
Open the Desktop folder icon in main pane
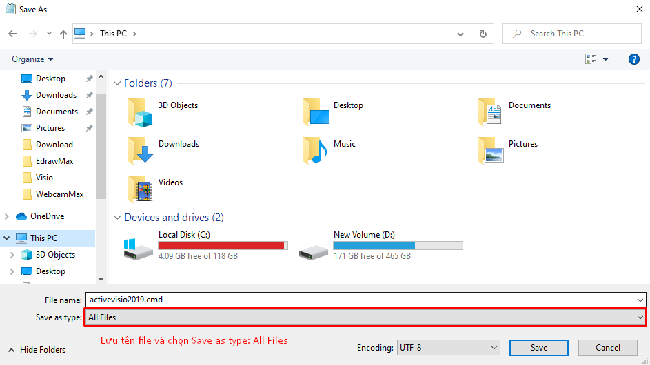[x=315, y=111]
